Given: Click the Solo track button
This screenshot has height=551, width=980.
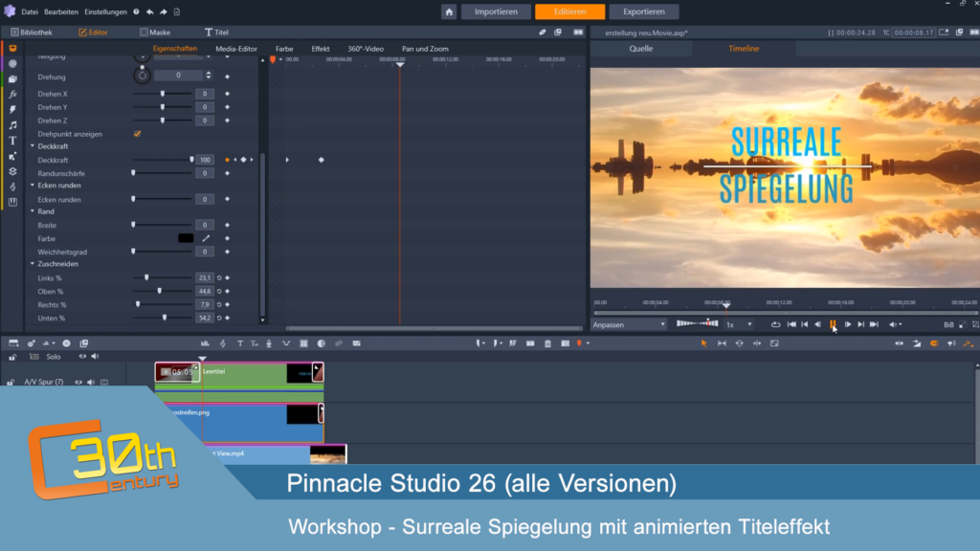Looking at the screenshot, I should 54,357.
